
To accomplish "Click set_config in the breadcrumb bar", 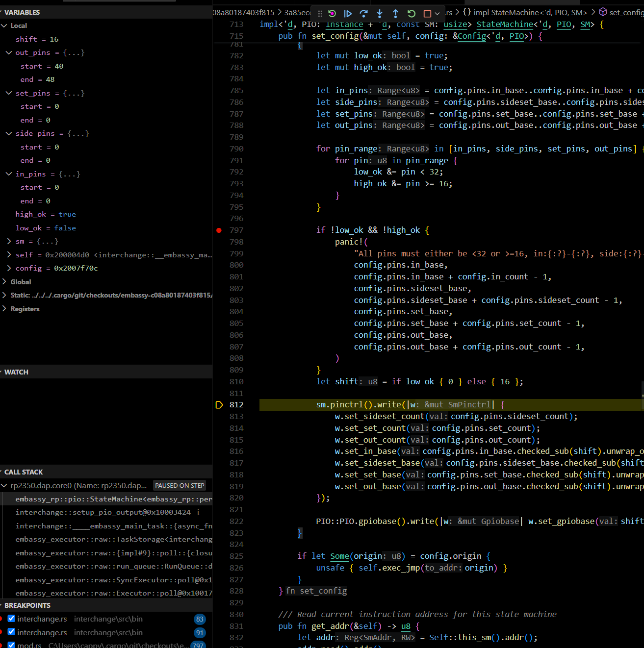I will [x=626, y=12].
